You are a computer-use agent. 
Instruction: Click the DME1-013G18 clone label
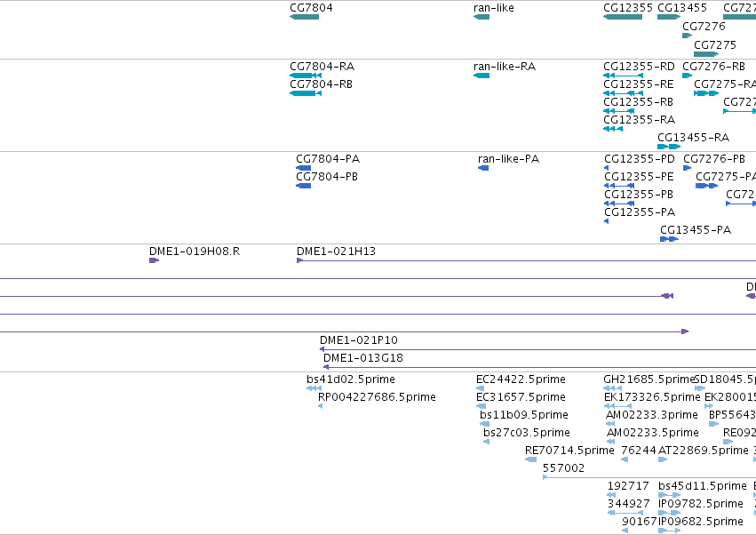(363, 358)
